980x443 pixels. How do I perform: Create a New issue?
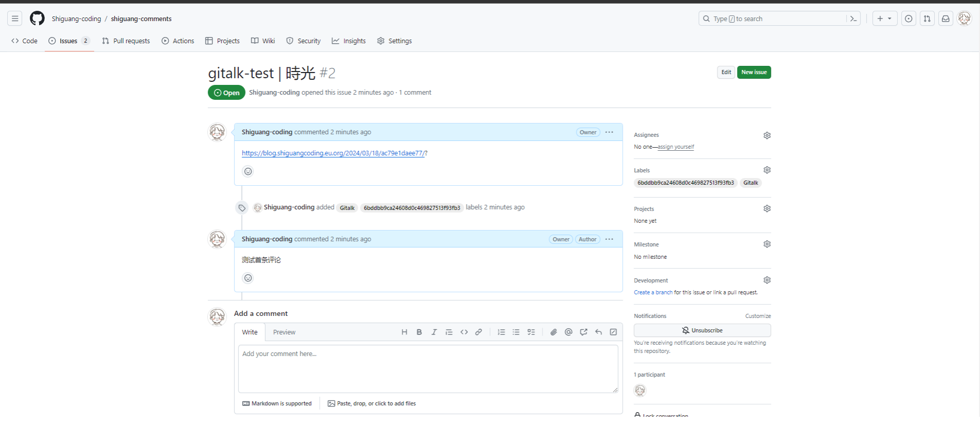pos(754,73)
